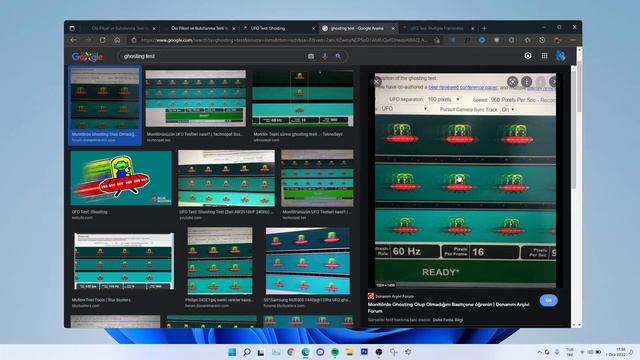640x360 pixels.
Task: Click the address bar URL field
Action: point(284,40)
